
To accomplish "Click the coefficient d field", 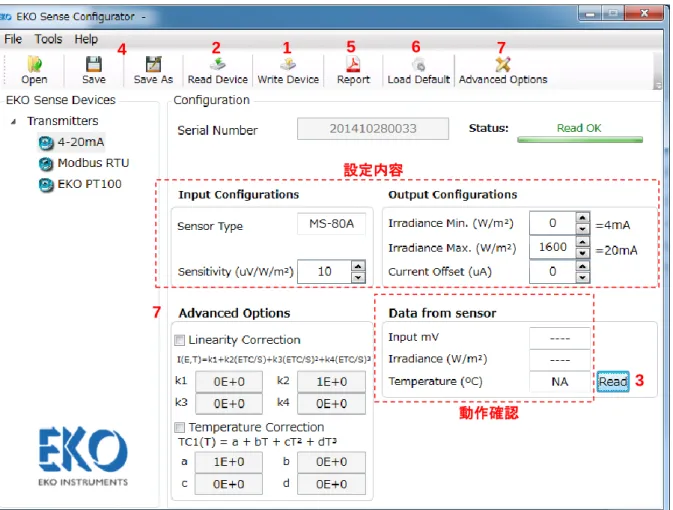I will click(x=331, y=484).
